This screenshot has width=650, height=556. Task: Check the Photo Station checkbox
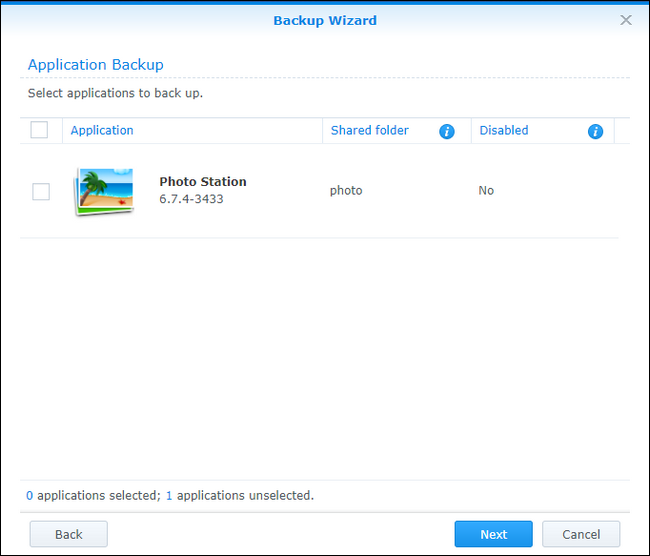point(41,192)
